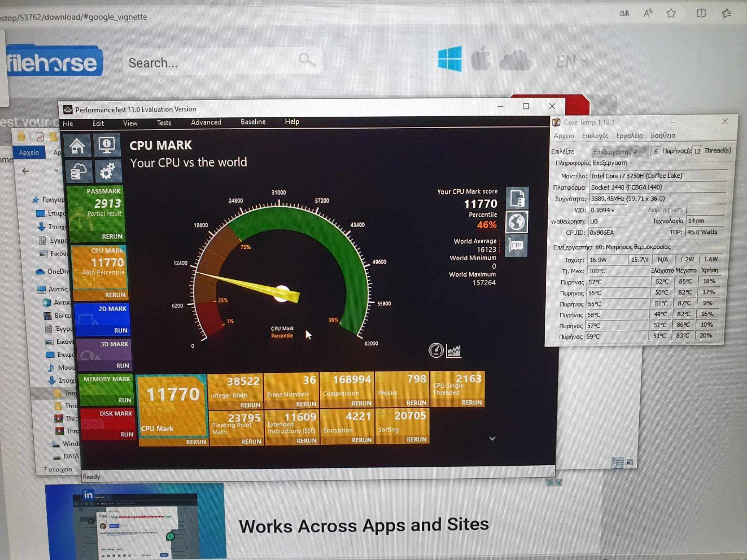Expand more tests with down chevron
747x560 pixels.
point(492,439)
